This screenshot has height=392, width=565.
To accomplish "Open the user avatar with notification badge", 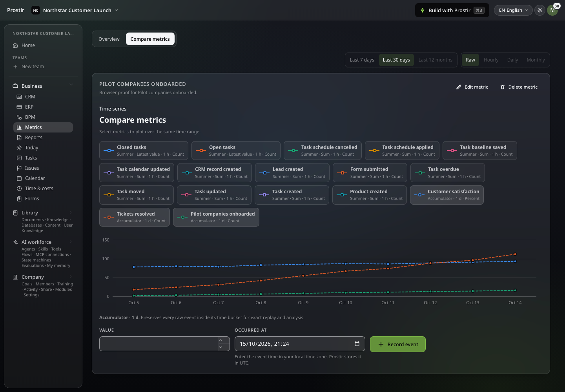I will coord(552,10).
